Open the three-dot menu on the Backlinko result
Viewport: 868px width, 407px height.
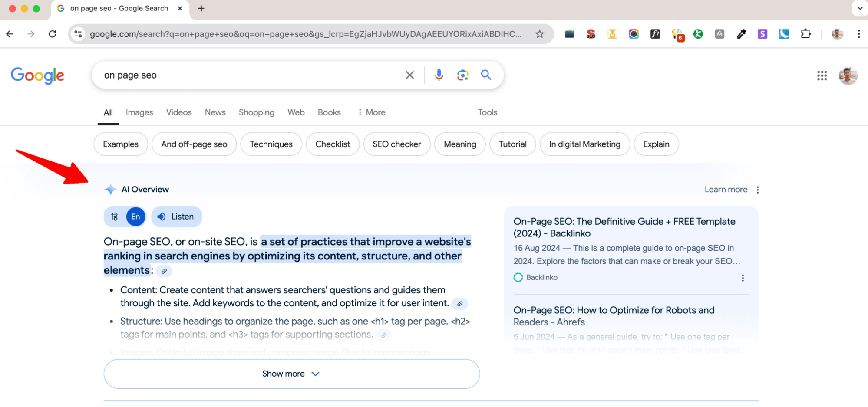(743, 278)
